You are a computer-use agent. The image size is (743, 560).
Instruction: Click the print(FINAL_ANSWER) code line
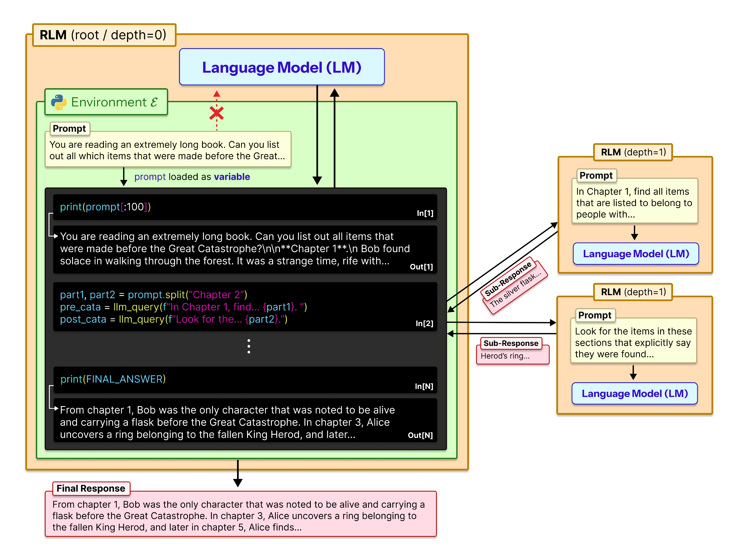112,379
